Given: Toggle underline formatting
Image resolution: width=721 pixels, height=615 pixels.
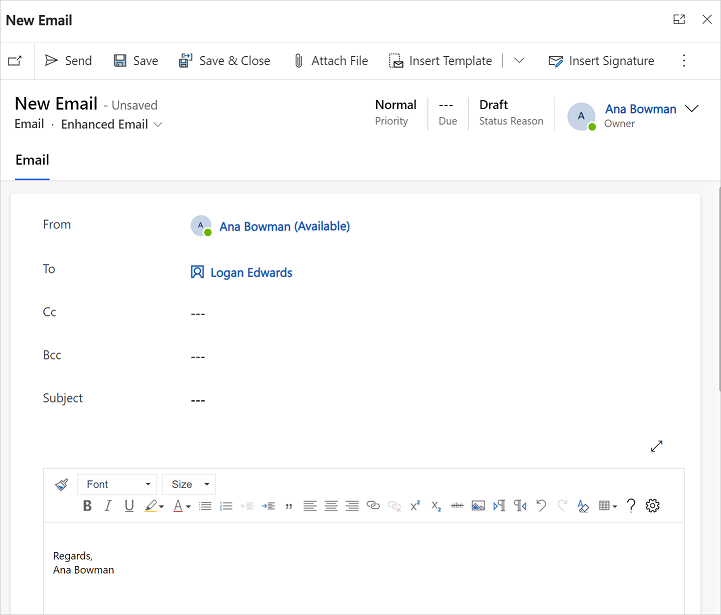Looking at the screenshot, I should (x=129, y=506).
